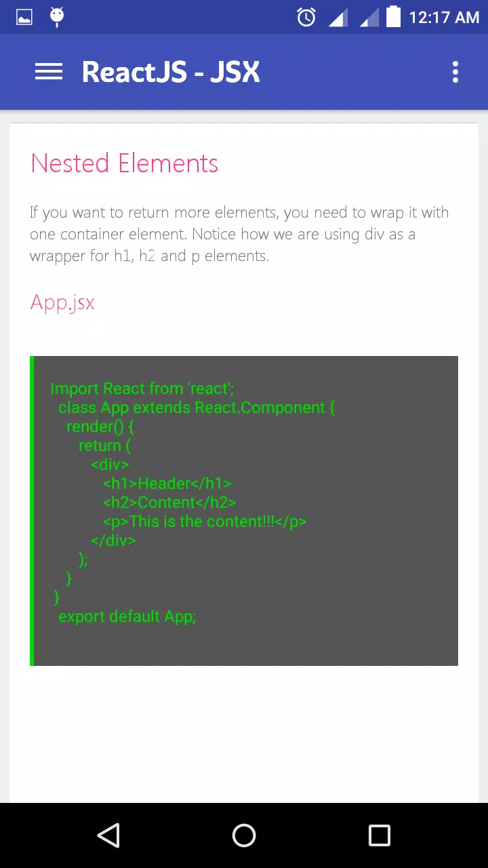Tap the Android back navigation button
This screenshot has width=488, height=868.
(108, 835)
